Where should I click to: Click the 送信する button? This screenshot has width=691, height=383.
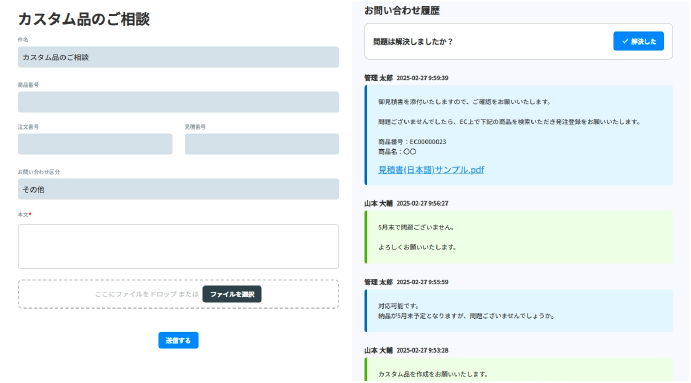(x=178, y=340)
